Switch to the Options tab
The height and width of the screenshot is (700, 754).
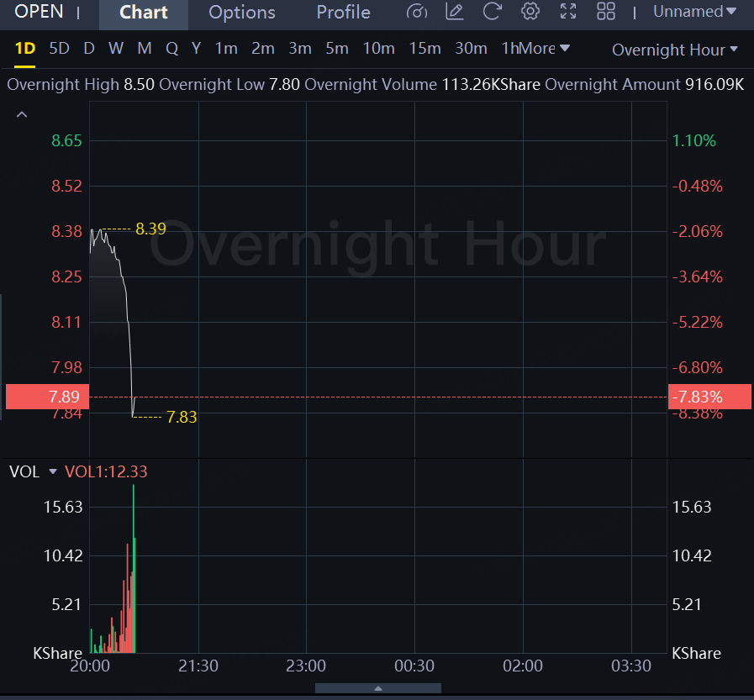(242, 13)
